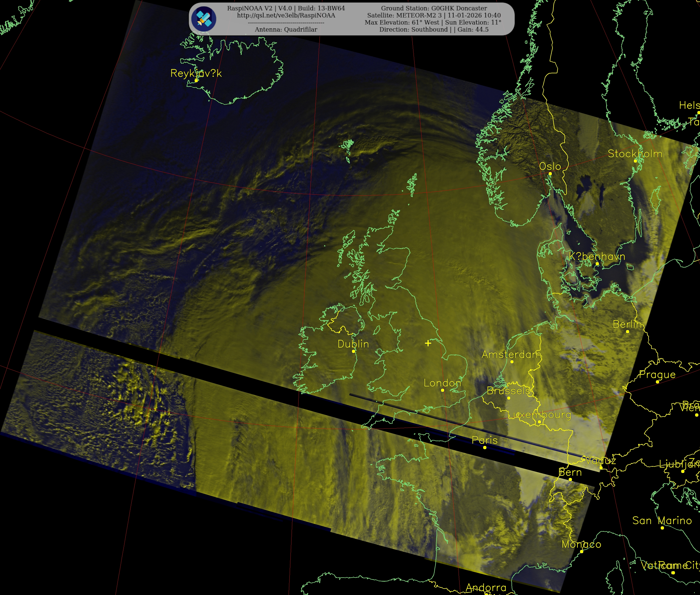The width and height of the screenshot is (700, 595).
Task: Click the Oslo city marker dot
Action: tap(550, 174)
